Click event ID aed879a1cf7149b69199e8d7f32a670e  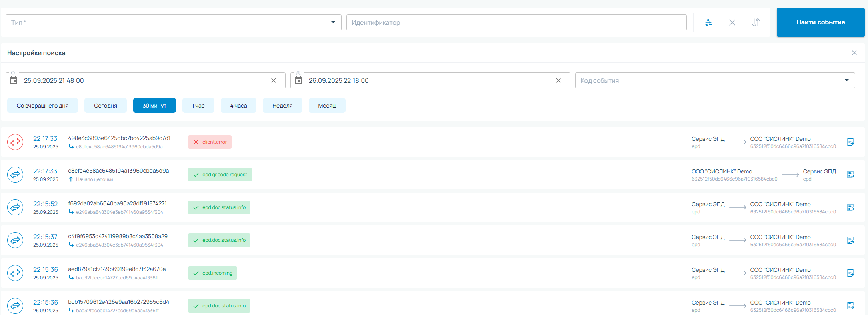[x=117, y=269]
